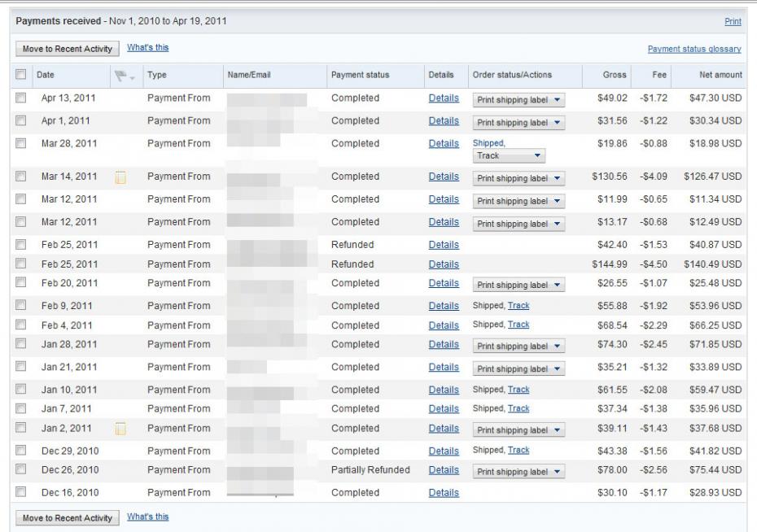The image size is (757, 532).
Task: Check the $42.40 refunded payment checkbox
Action: 21,245
